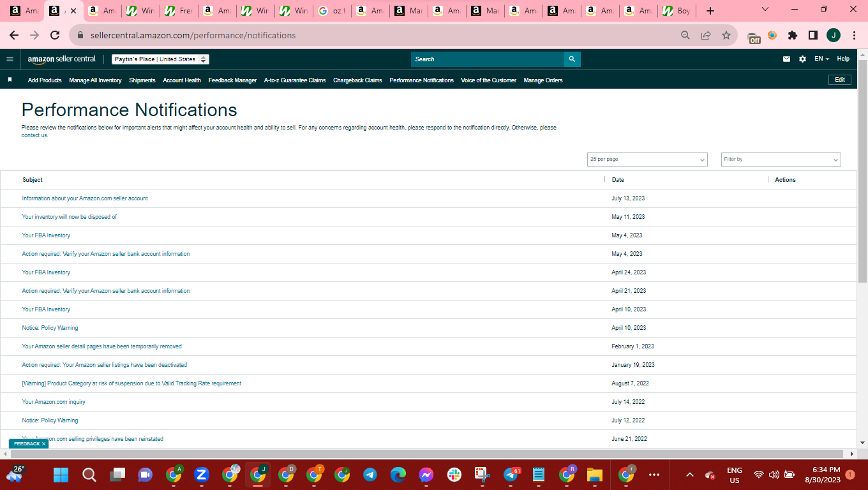The width and height of the screenshot is (868, 490).
Task: Open Messenger from the taskbar
Action: (426, 475)
